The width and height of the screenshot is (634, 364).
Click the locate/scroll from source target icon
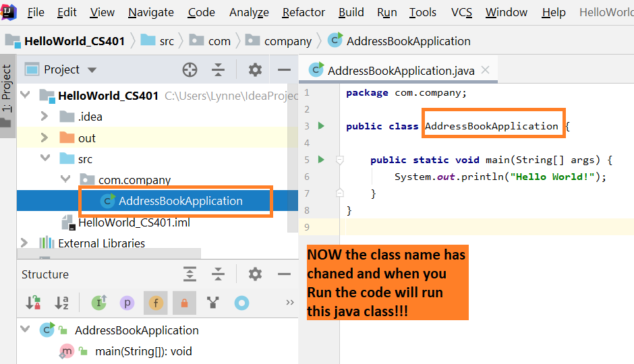coord(190,69)
